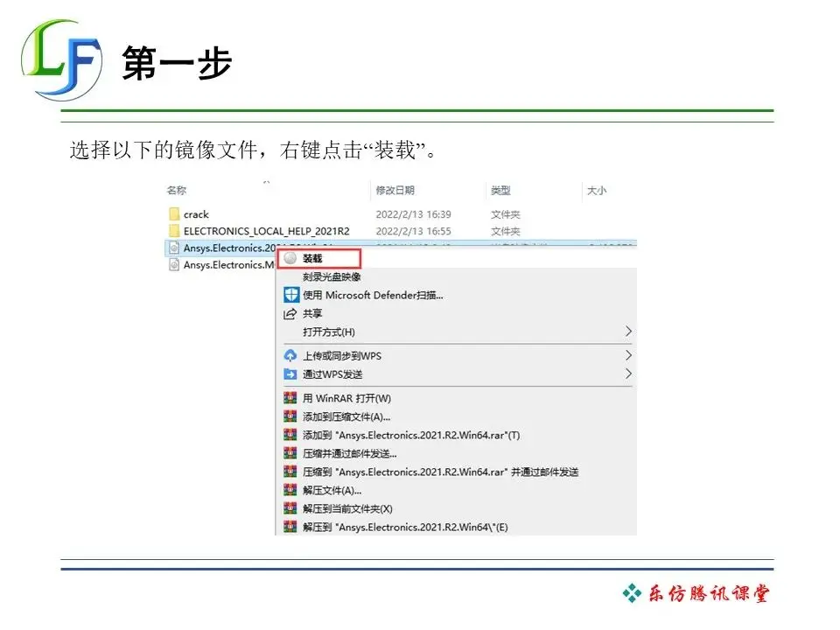Click the WinRAR icon for 压缩并通过邮件发送...
Image resolution: width=840 pixels, height=630 pixels.
tap(290, 453)
